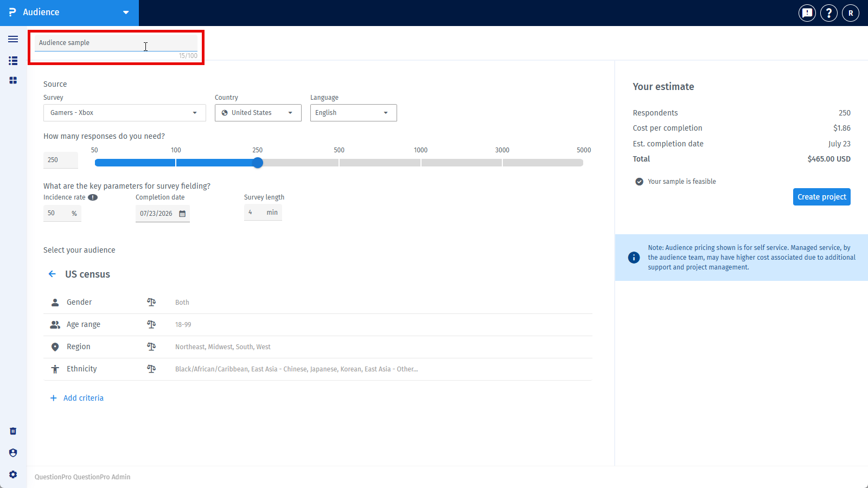This screenshot has height=488, width=868.
Task: Go back using the US census arrow
Action: pyautogui.click(x=52, y=274)
